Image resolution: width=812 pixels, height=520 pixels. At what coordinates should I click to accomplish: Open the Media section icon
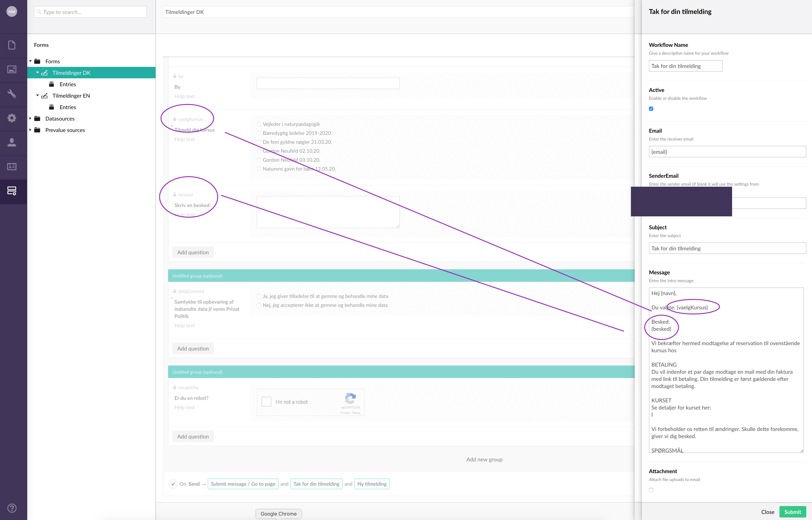[x=12, y=69]
